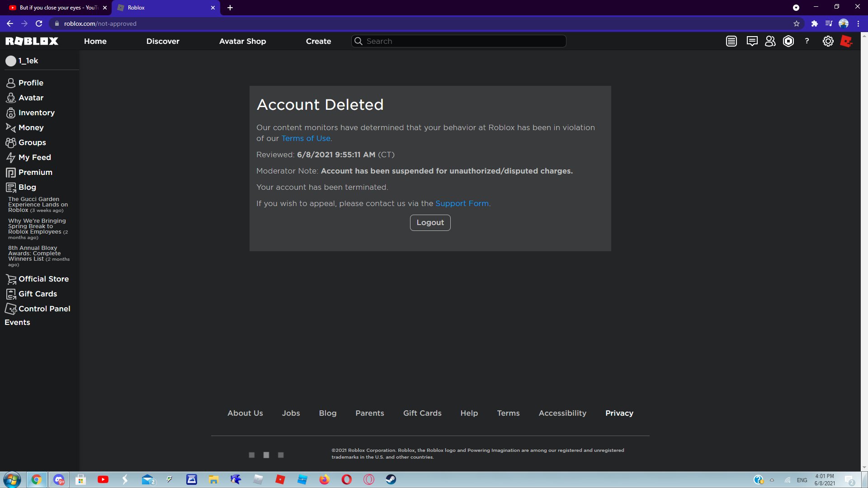Expand the system tray hidden icons arrow
This screenshot has width=868, height=488.
point(772,480)
